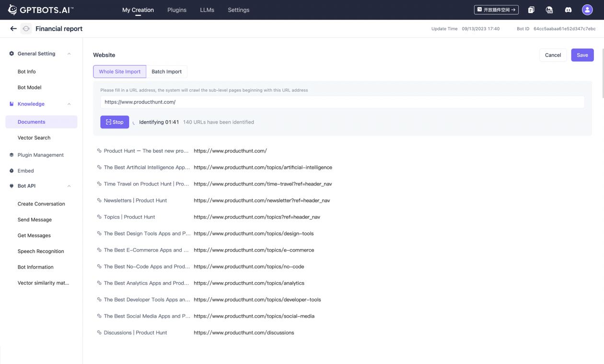Open Plugin Management page
Image resolution: width=604 pixels, height=364 pixels.
pyautogui.click(x=41, y=155)
